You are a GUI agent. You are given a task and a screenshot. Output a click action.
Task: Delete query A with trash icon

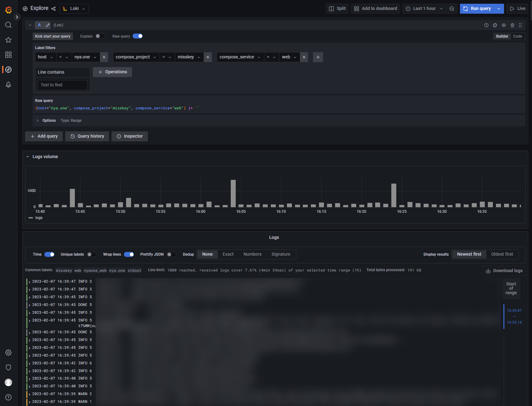tap(512, 25)
